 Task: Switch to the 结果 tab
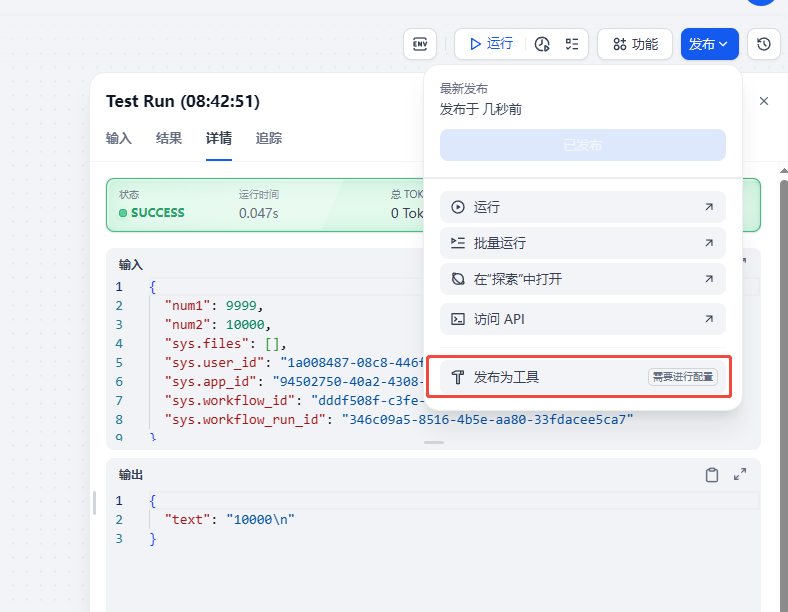point(169,138)
